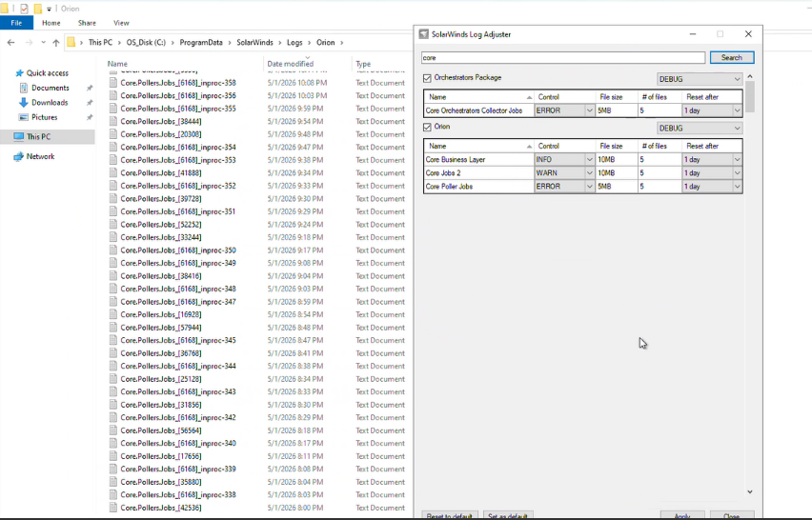The width and height of the screenshot is (812, 520).
Task: Click the Search button in Log Adjuster
Action: point(732,57)
